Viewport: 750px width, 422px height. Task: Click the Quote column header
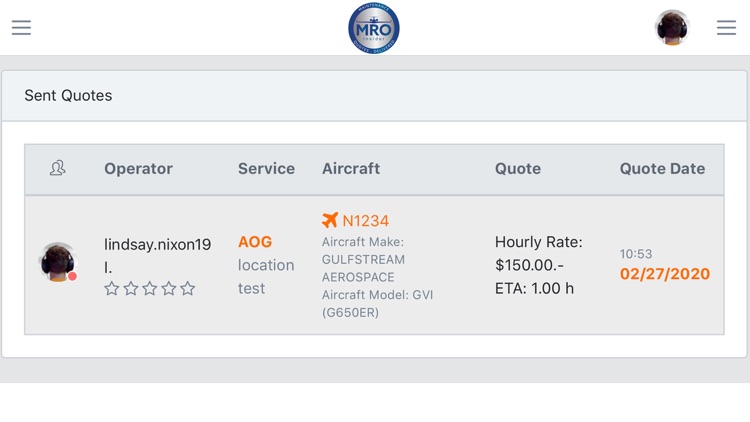coord(518,168)
